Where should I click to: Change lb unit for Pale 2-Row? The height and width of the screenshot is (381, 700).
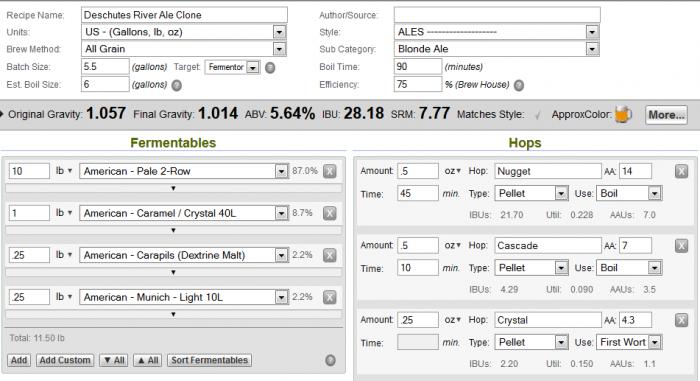click(x=63, y=171)
